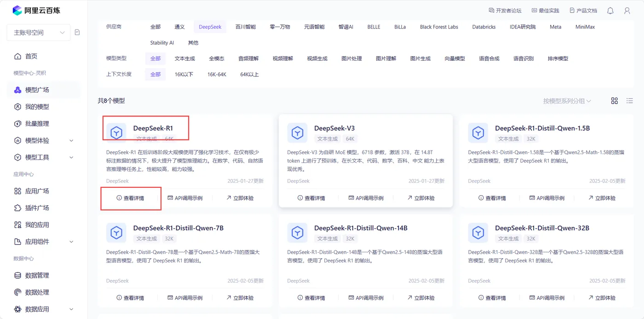Open the document icon beside 主账号空间
The width and height of the screenshot is (644, 319).
click(77, 32)
